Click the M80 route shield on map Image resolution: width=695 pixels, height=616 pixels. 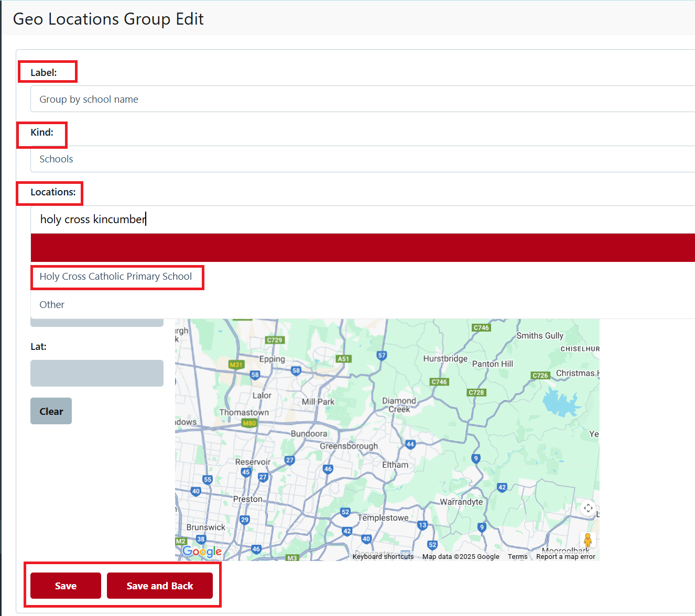coord(249,423)
